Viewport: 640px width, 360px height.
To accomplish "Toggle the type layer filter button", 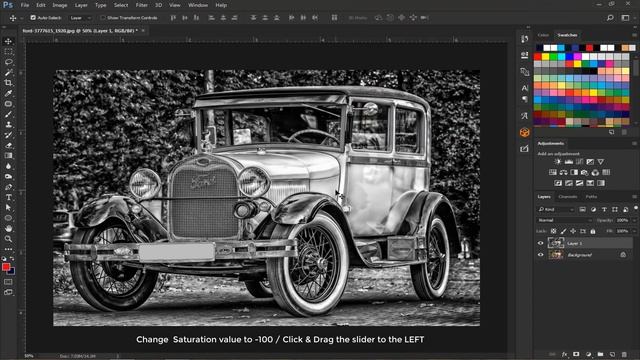I will pos(604,209).
